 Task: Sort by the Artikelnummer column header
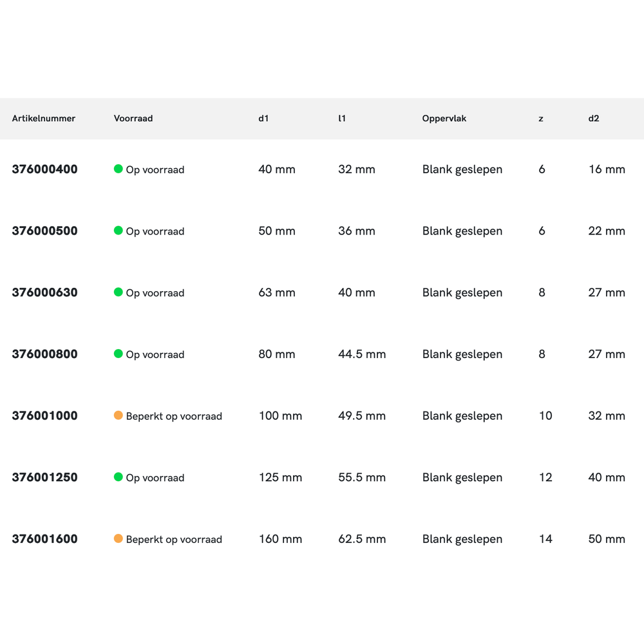[44, 118]
